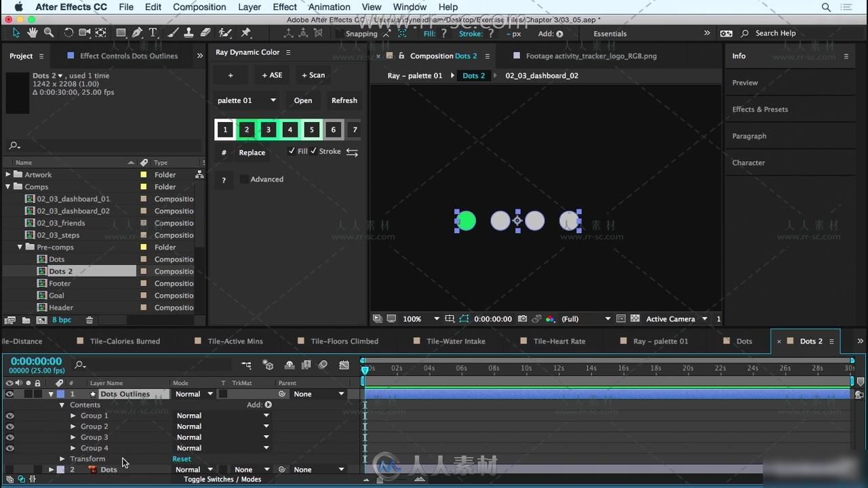Open the Effect menu

coord(285,7)
